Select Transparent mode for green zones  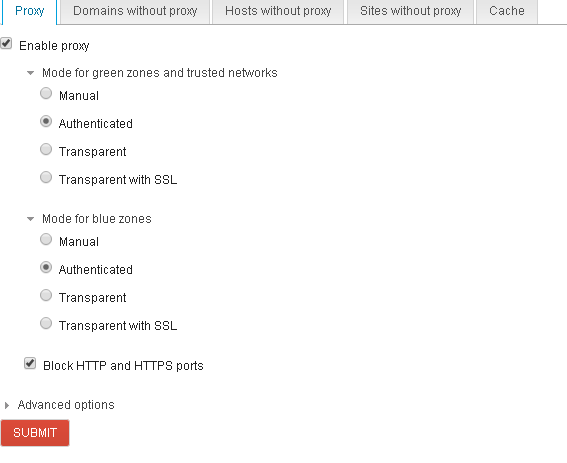(46, 149)
